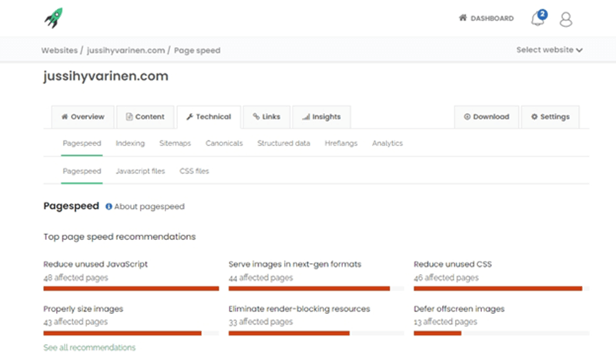The image size is (616, 364).
Task: Expand the Select website dropdown
Action: tap(549, 50)
